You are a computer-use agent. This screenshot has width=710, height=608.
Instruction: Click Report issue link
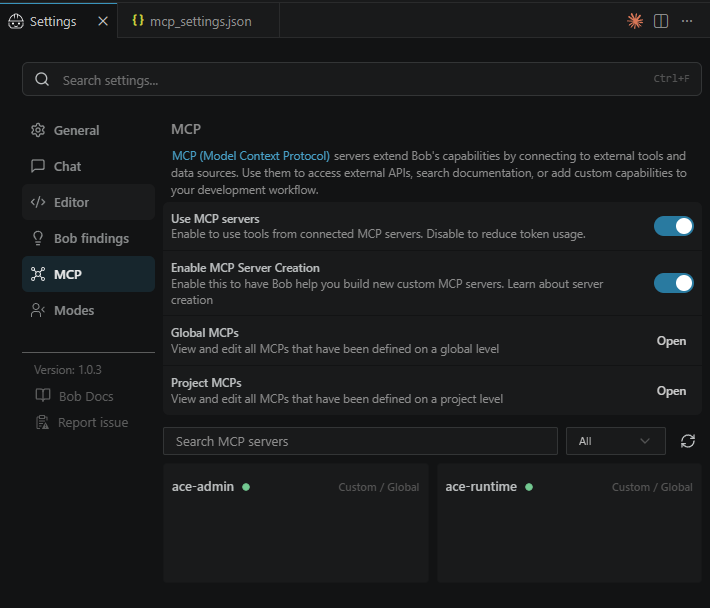click(x=93, y=422)
